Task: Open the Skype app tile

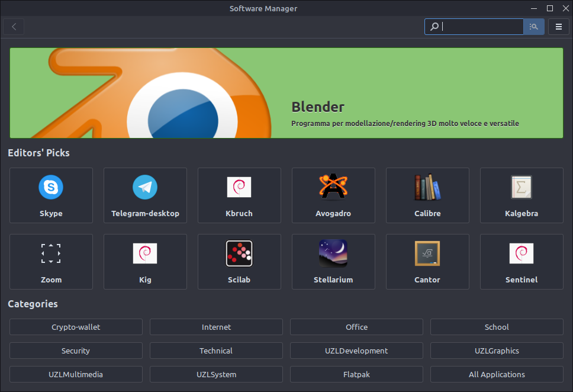Action: click(51, 195)
